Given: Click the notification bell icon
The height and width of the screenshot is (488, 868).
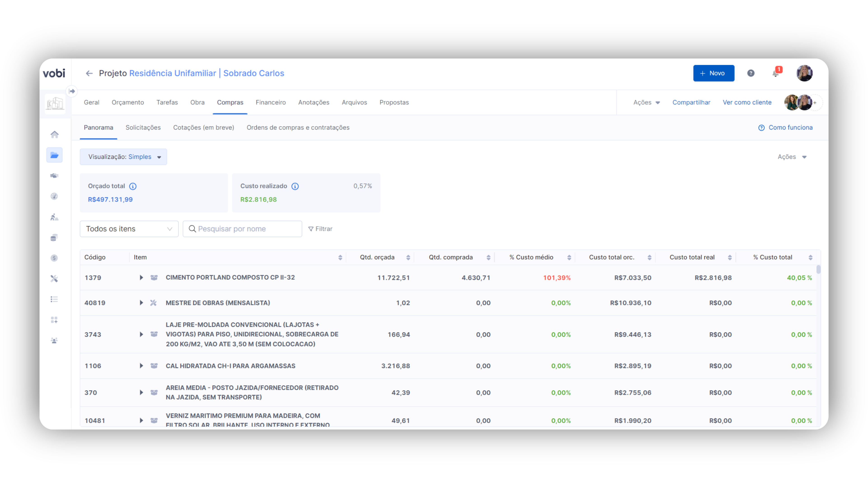Looking at the screenshot, I should click(776, 73).
